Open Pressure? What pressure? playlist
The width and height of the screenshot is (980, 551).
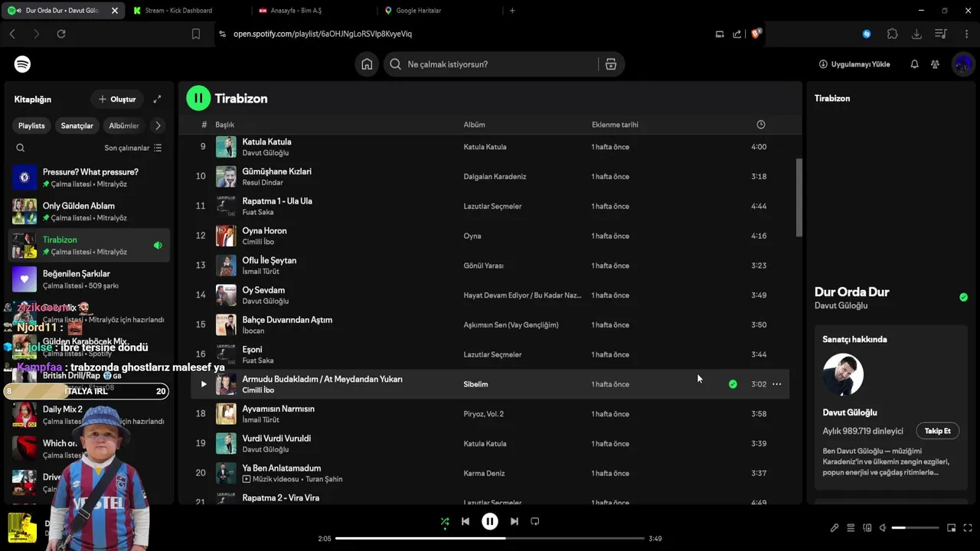pos(89,178)
